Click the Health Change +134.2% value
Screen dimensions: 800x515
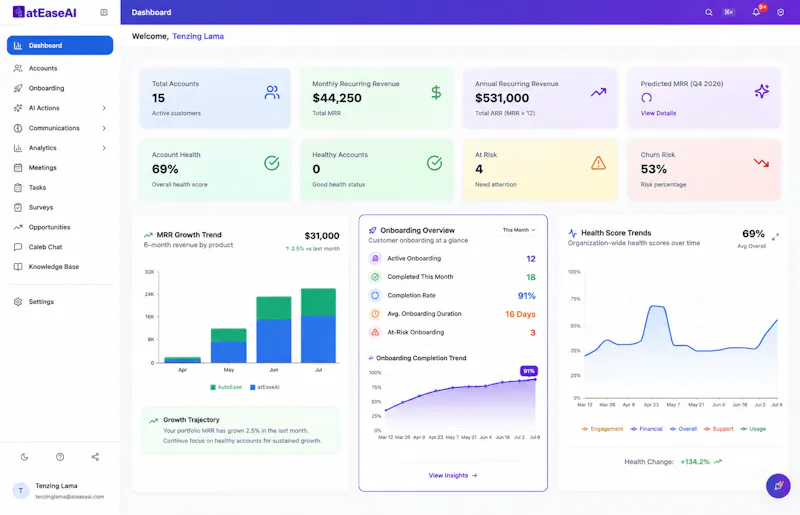click(695, 461)
